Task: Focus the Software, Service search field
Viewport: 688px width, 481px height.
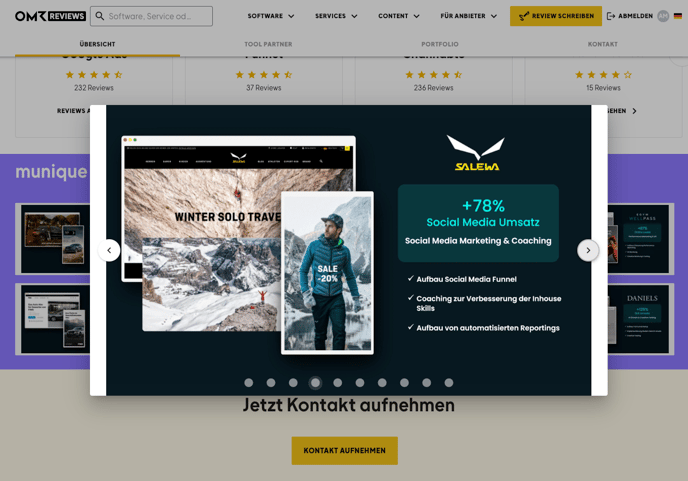Action: point(151,16)
